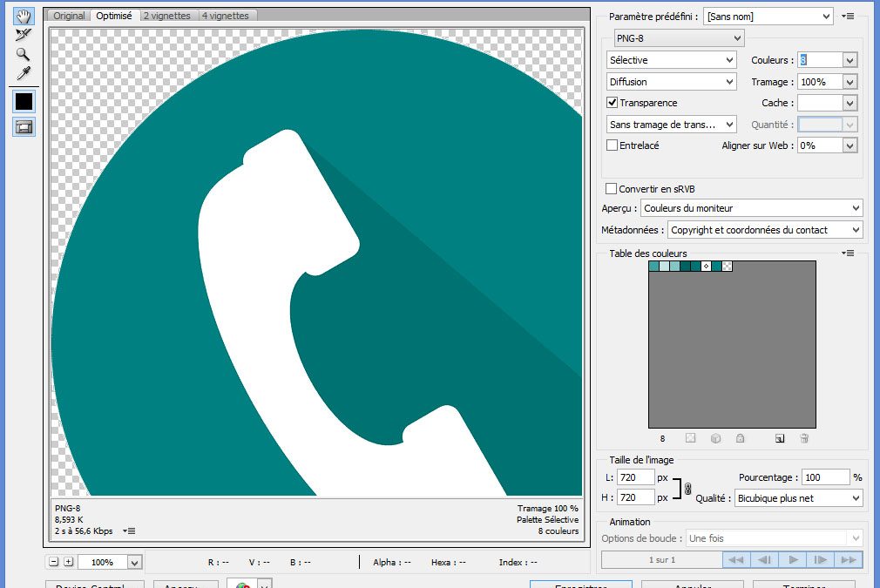Expand the Tramage percentage dropdown arrow
Image resolution: width=880 pixels, height=588 pixels.
point(850,82)
